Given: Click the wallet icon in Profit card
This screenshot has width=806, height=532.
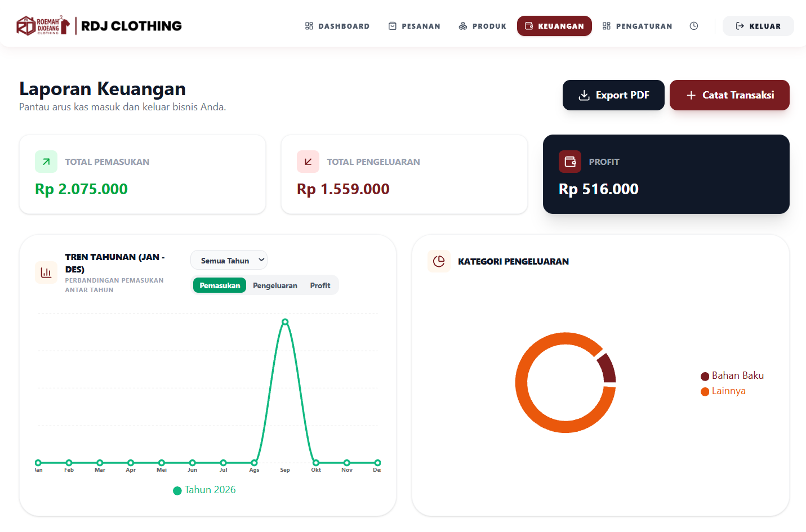Looking at the screenshot, I should pos(570,162).
